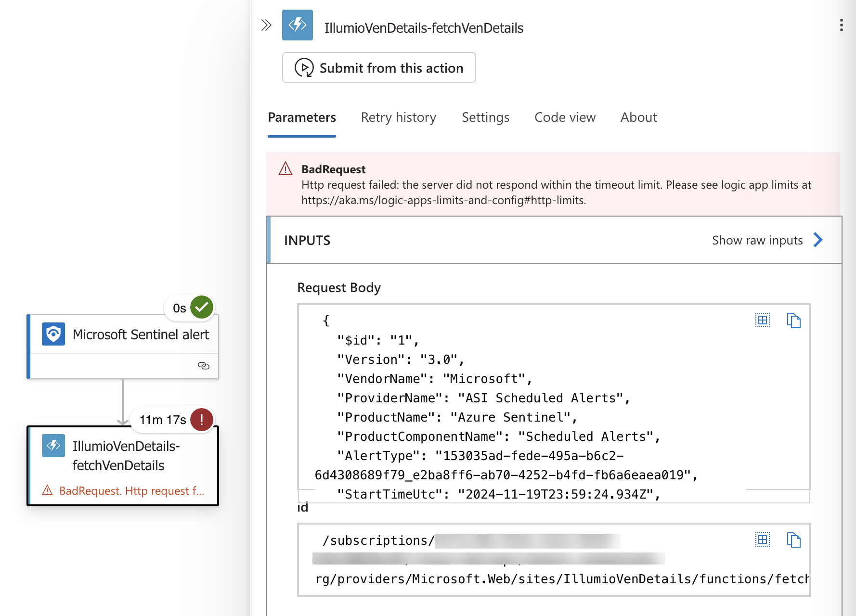
Task: Click the "ProductComponentName" JSON line
Action: 498,436
